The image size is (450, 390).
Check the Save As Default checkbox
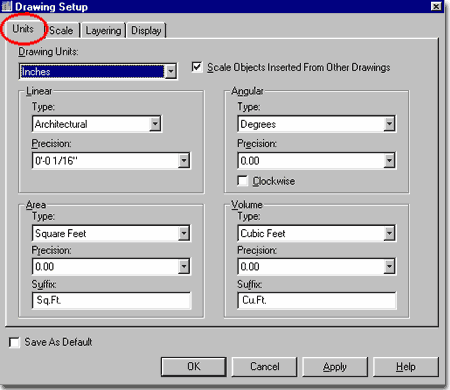(14, 342)
